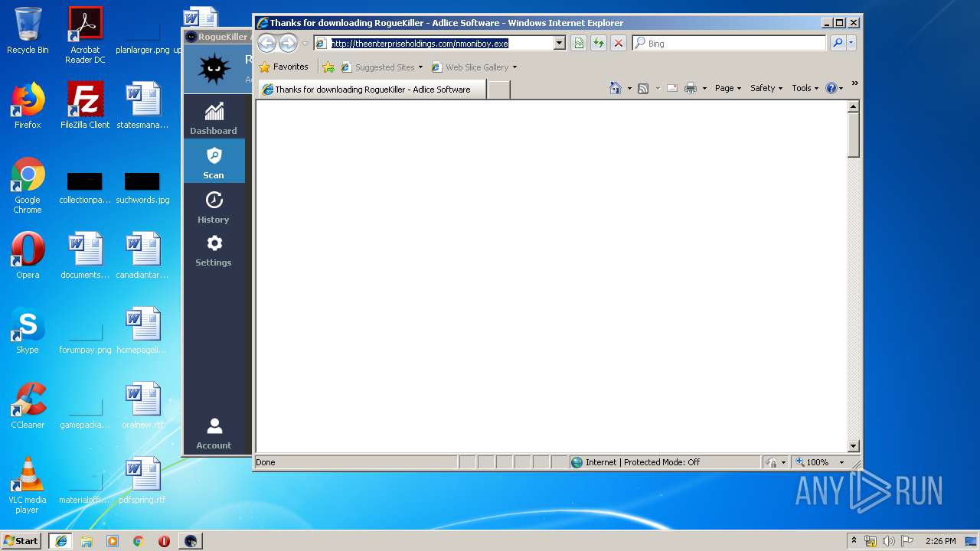
Task: Open the Safety menu
Action: pyautogui.click(x=766, y=88)
